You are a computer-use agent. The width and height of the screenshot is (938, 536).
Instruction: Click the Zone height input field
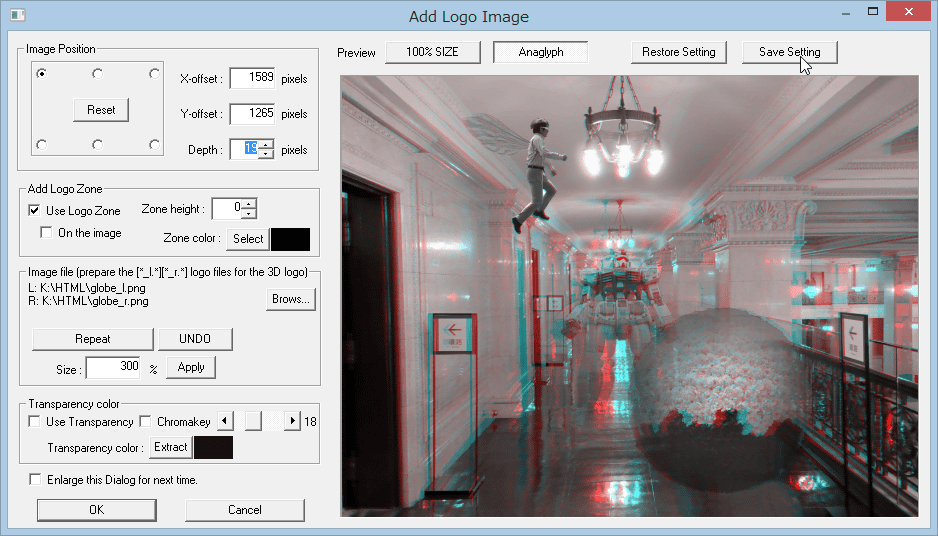tap(227, 208)
